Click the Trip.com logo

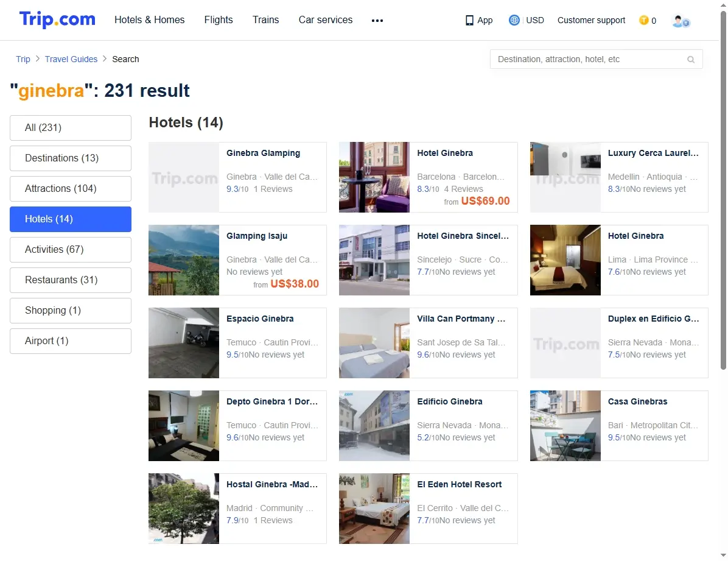click(57, 19)
